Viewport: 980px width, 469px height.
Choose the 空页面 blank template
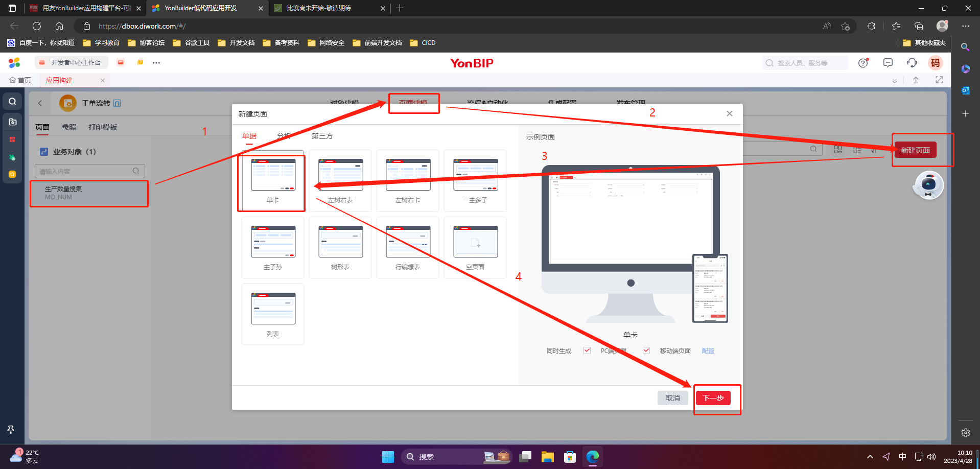(475, 247)
